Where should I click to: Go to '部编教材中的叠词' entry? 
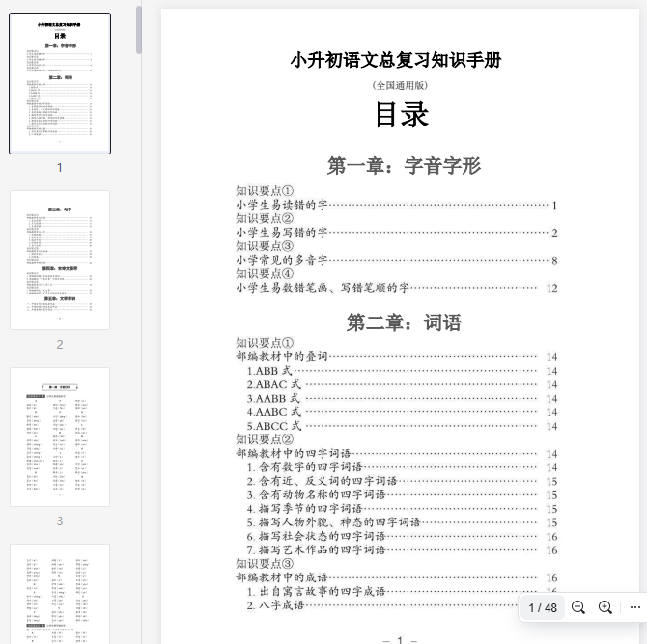tap(282, 356)
